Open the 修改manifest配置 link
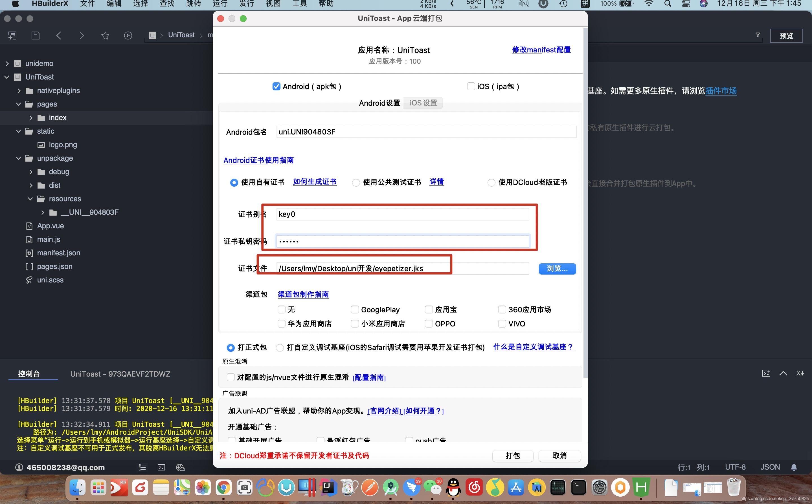 [541, 50]
